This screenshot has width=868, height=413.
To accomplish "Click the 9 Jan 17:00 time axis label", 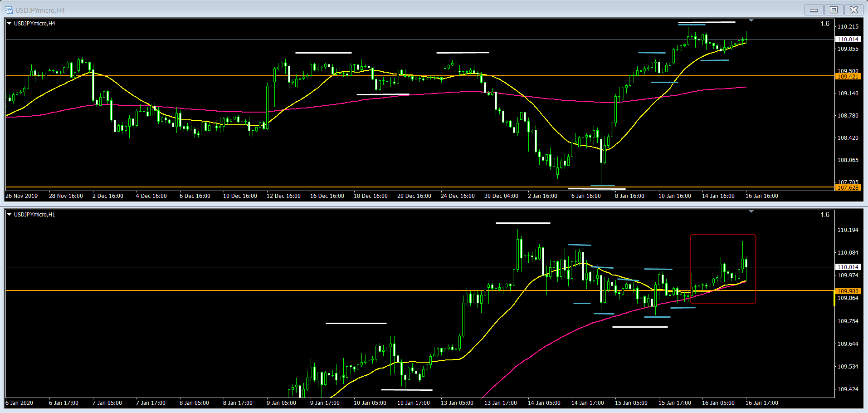I will point(325,403).
